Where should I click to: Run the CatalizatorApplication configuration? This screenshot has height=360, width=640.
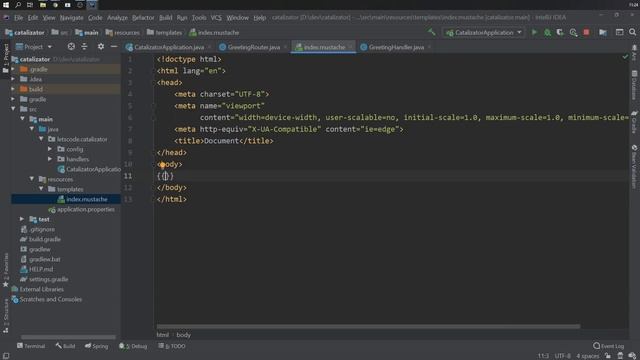coord(534,32)
